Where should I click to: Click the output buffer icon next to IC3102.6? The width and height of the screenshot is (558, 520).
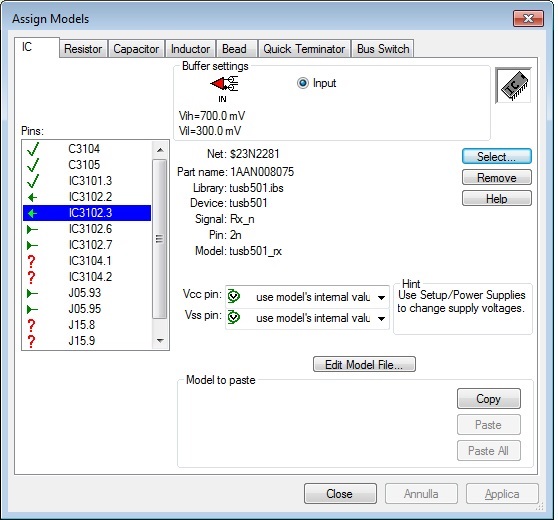(32, 229)
